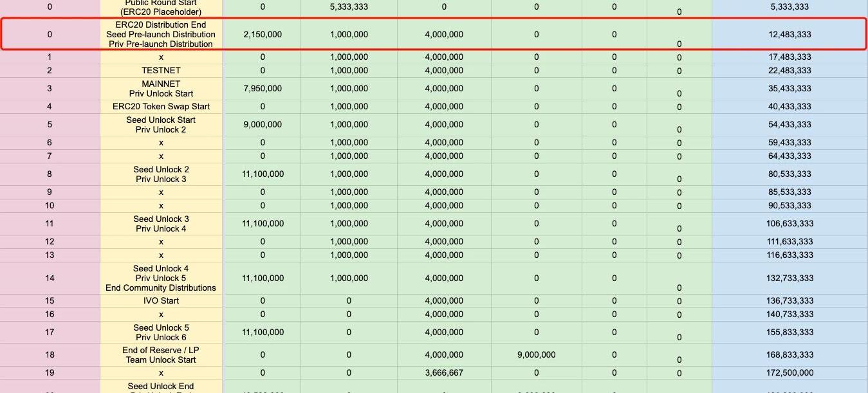Select the total 106,633,333 cell
This screenshot has width=868, height=393.
(x=790, y=224)
